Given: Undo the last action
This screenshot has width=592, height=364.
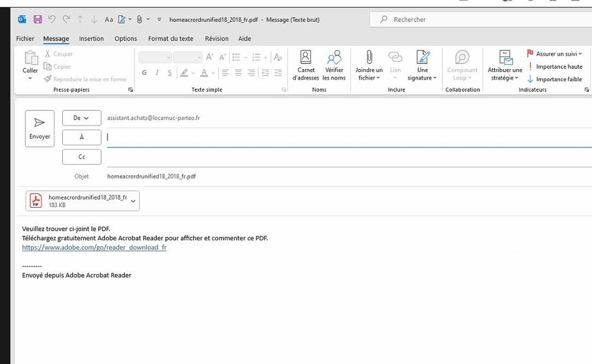Looking at the screenshot, I should click(52, 20).
